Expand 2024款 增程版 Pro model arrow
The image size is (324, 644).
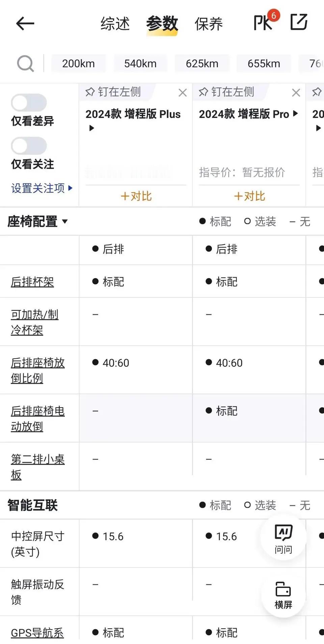click(296, 114)
